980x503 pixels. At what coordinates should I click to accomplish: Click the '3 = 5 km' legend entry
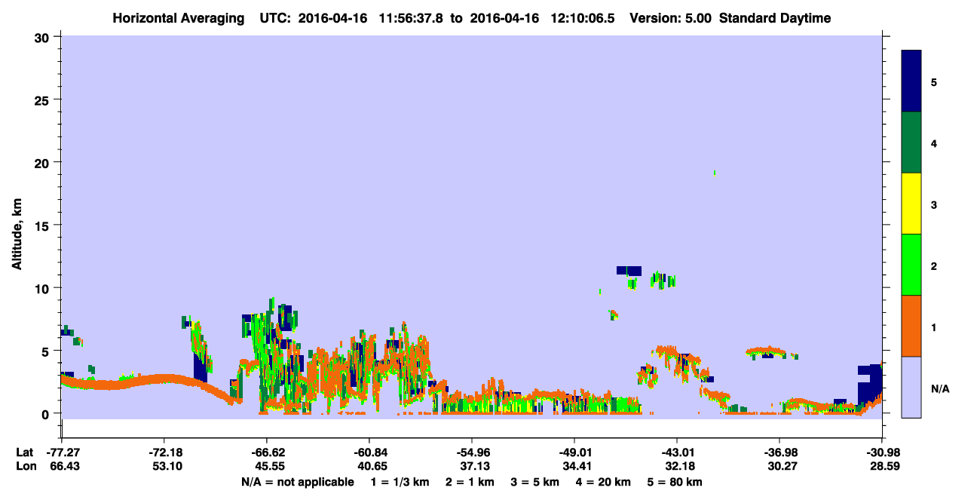click(535, 482)
